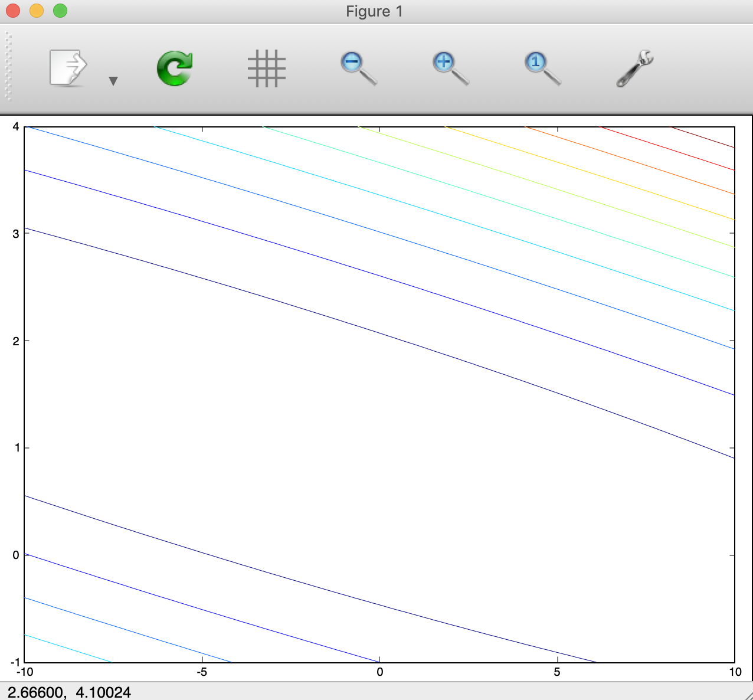Click the y-axis label '2'
Viewport: 753px width, 700px height.
coord(17,341)
